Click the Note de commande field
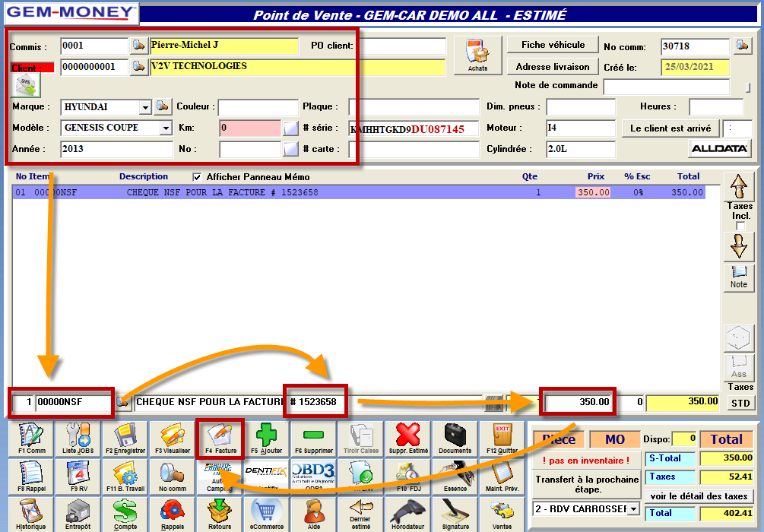This screenshot has width=764, height=532. (x=667, y=87)
